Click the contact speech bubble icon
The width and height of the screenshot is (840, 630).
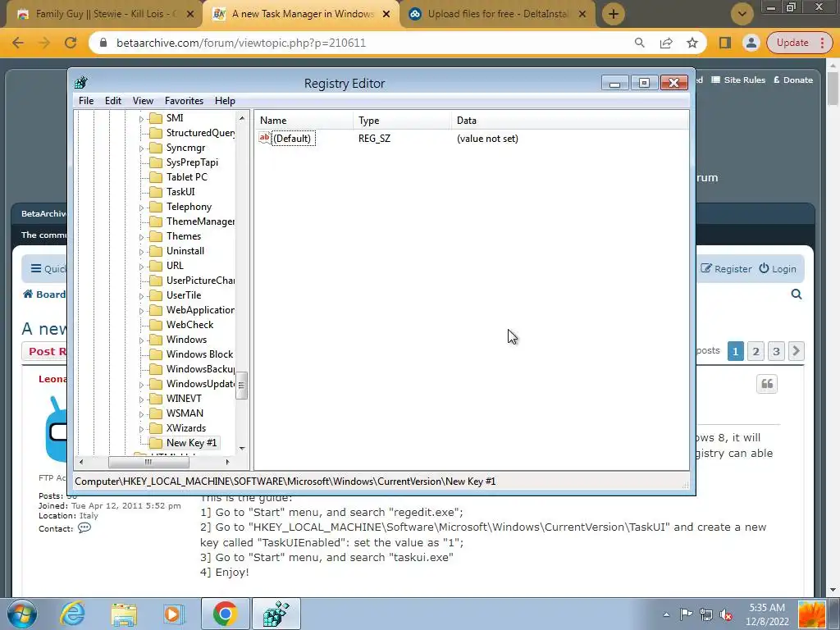[84, 528]
